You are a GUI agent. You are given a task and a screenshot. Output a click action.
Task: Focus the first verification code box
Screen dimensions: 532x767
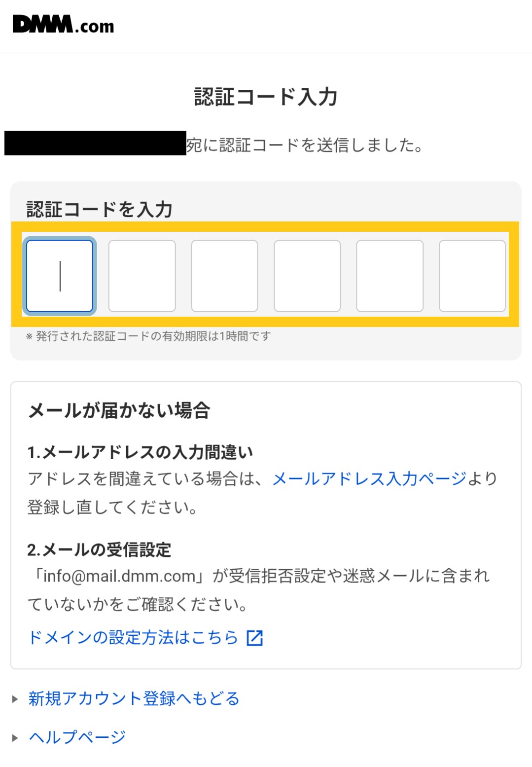[x=60, y=276]
